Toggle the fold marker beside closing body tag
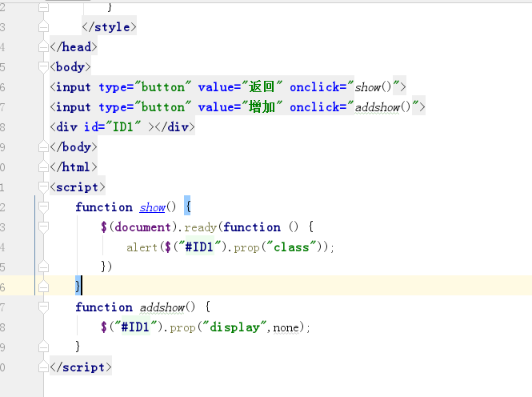The width and height of the screenshot is (532, 397). point(43,146)
